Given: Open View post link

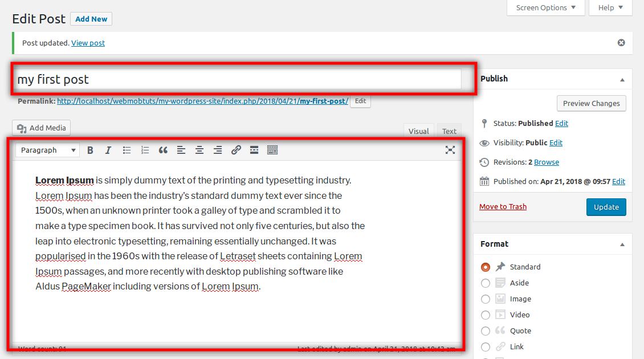Looking at the screenshot, I should point(88,43).
